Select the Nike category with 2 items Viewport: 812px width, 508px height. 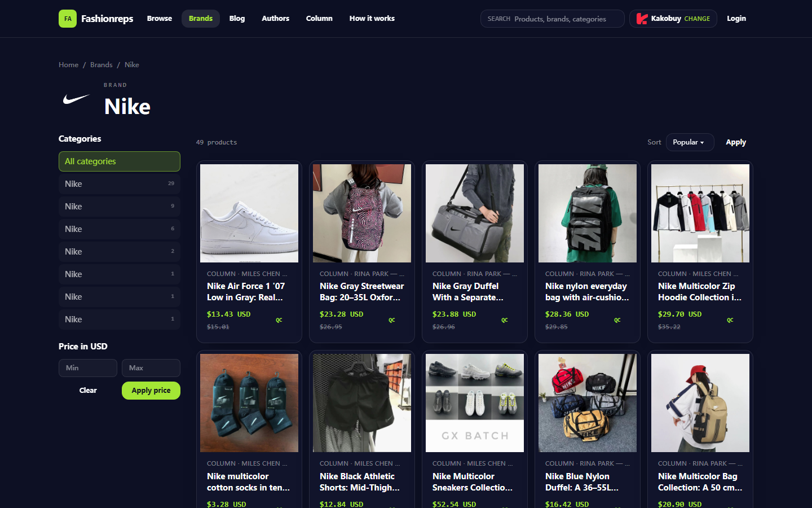coord(120,252)
